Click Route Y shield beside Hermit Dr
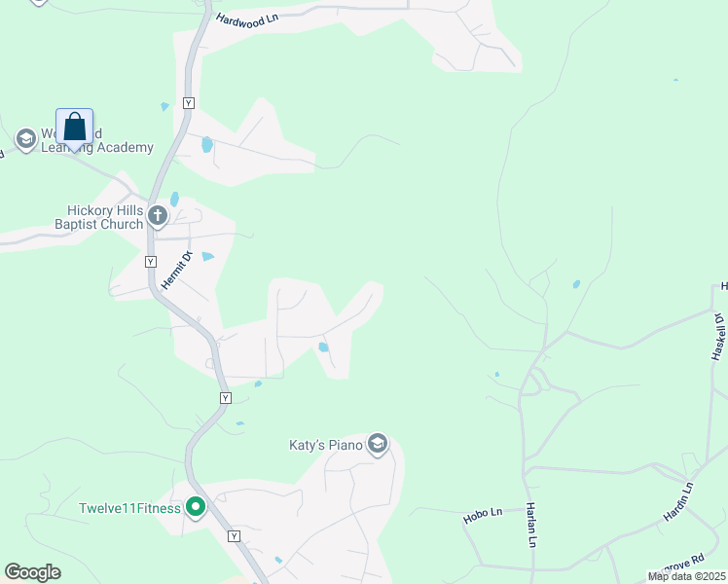Viewport: 728px width, 584px height. tap(151, 262)
